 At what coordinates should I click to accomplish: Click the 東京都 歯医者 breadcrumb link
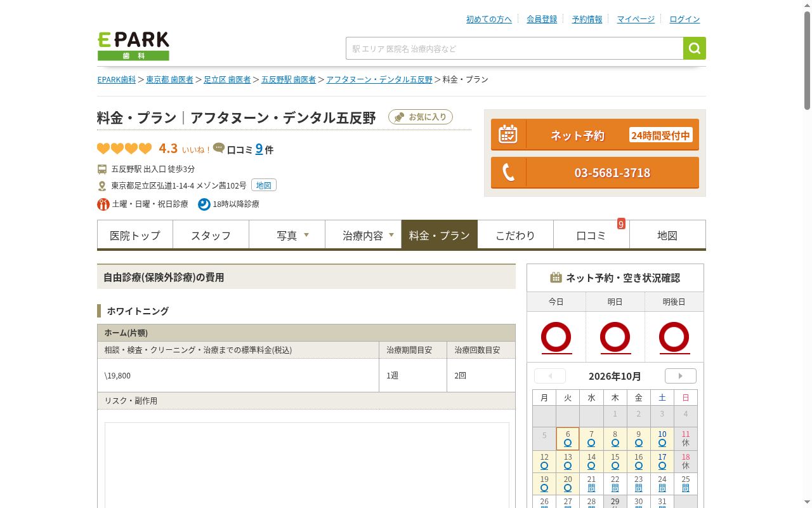point(170,79)
